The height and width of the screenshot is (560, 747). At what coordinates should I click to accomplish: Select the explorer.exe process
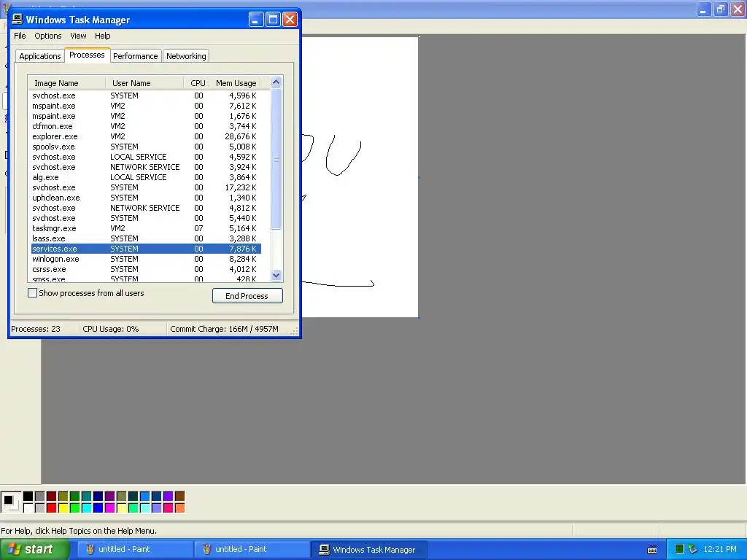tap(146, 136)
